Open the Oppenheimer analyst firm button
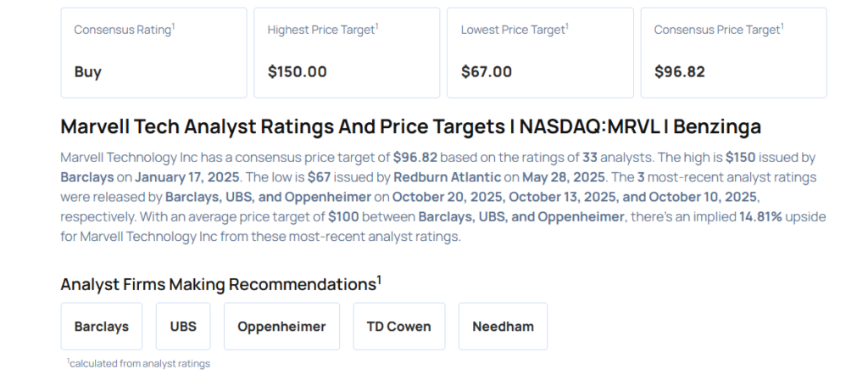868x386 pixels. tap(281, 327)
